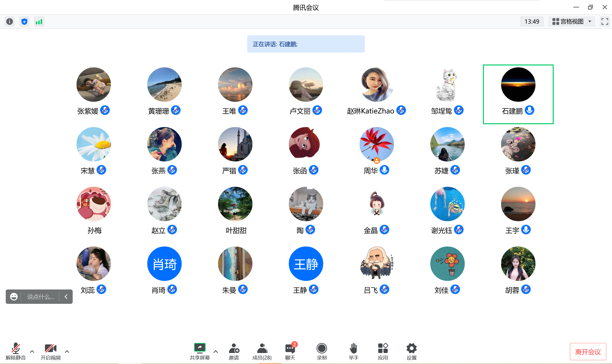
Task: Open the 成员(28) members panel
Action: pos(262,351)
